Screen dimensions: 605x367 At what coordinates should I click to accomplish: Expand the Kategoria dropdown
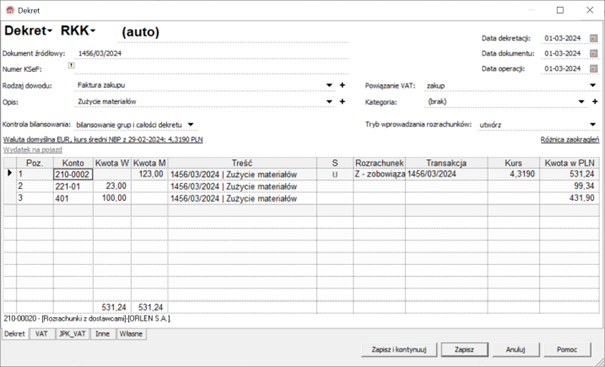(x=581, y=102)
